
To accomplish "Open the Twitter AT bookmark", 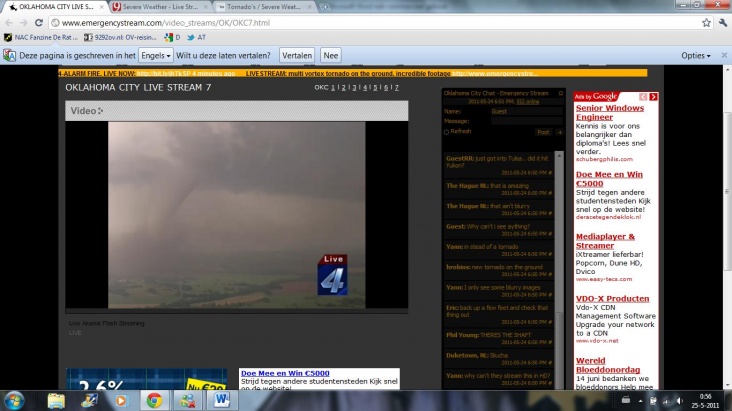I will (x=197, y=37).
